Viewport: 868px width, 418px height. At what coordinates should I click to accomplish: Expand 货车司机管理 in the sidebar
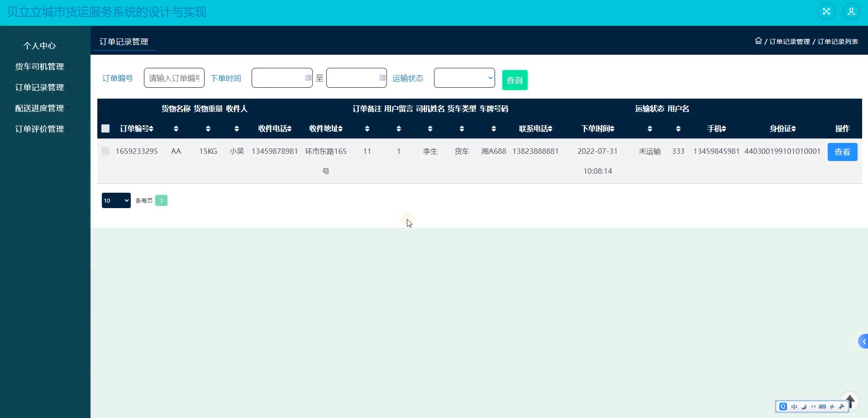pyautogui.click(x=39, y=66)
